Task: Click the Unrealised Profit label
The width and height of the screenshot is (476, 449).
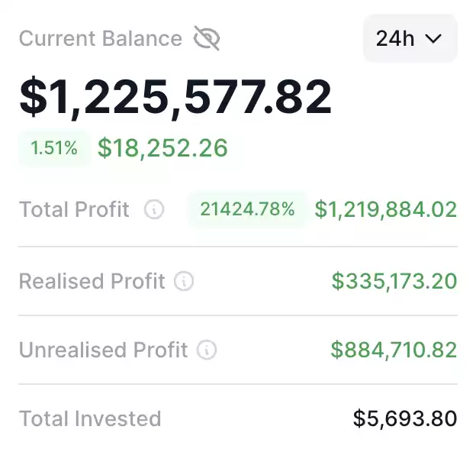Action: (x=103, y=350)
